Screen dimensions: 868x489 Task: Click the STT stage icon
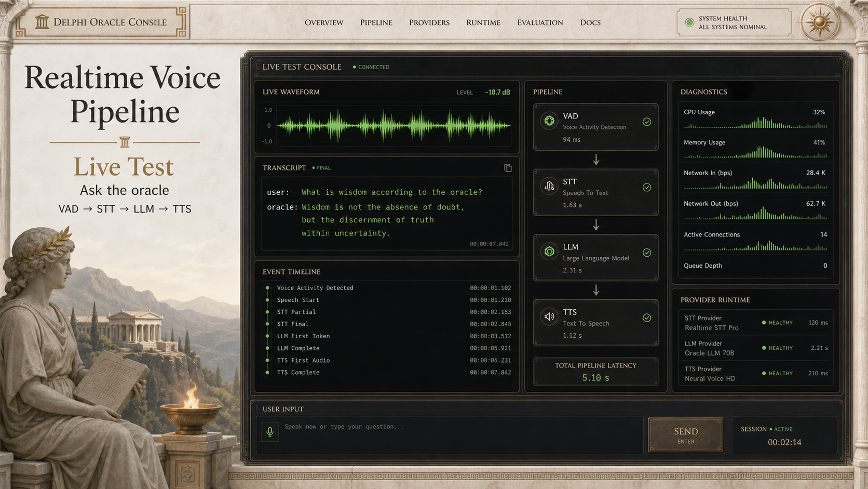(x=549, y=187)
